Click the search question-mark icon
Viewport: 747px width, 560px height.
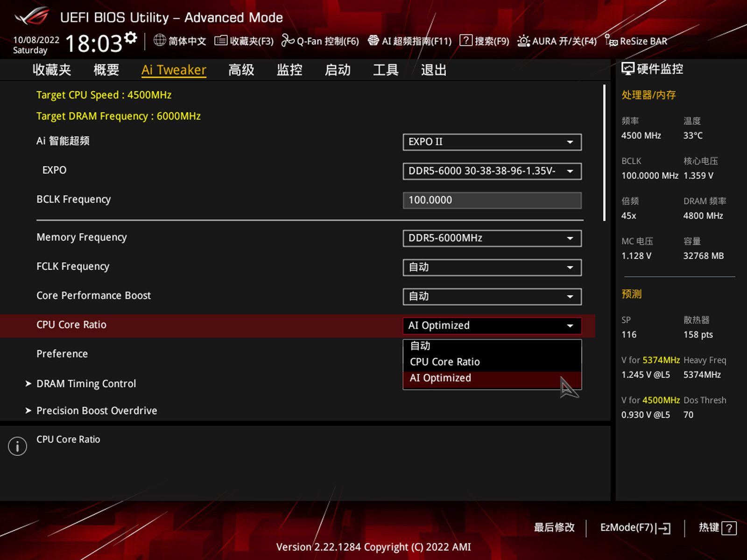pyautogui.click(x=465, y=41)
